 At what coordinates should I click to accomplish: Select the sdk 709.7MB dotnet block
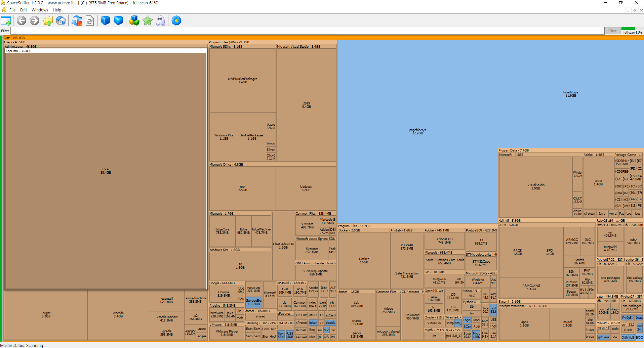click(x=357, y=304)
